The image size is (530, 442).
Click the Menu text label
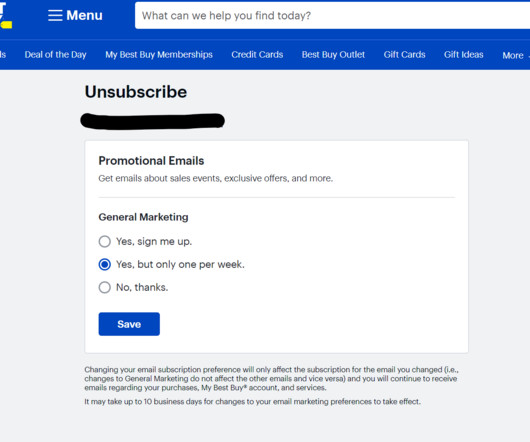(85, 15)
